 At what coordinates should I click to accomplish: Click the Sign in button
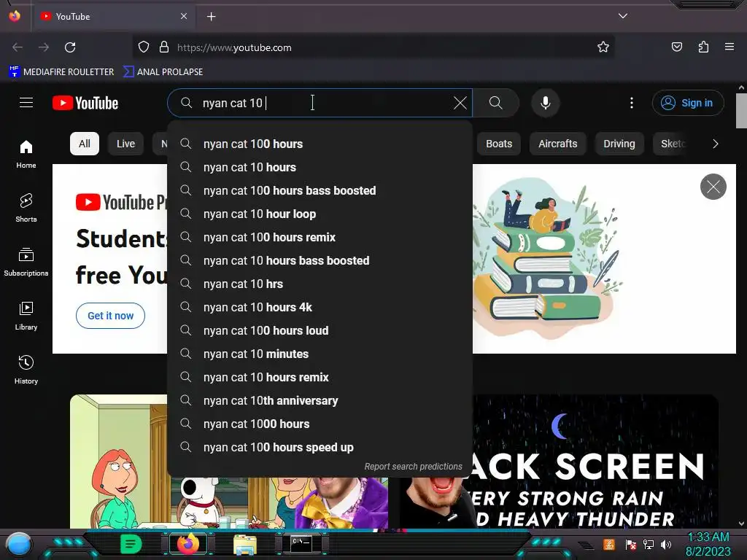688,103
